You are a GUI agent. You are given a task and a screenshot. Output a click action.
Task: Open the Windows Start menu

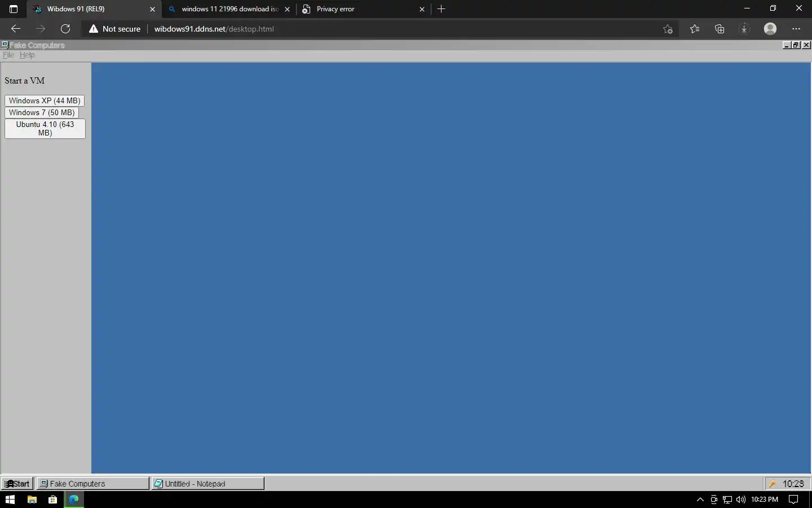tap(10, 500)
